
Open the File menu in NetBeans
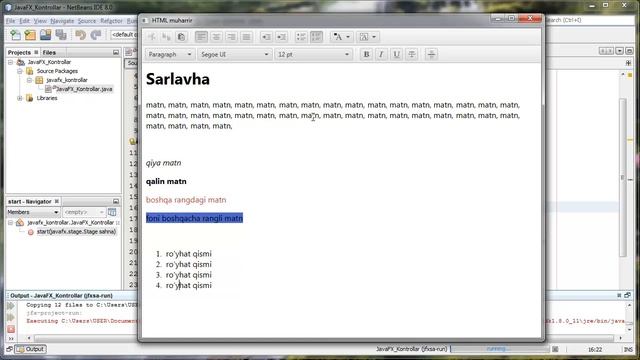pyautogui.click(x=10, y=21)
